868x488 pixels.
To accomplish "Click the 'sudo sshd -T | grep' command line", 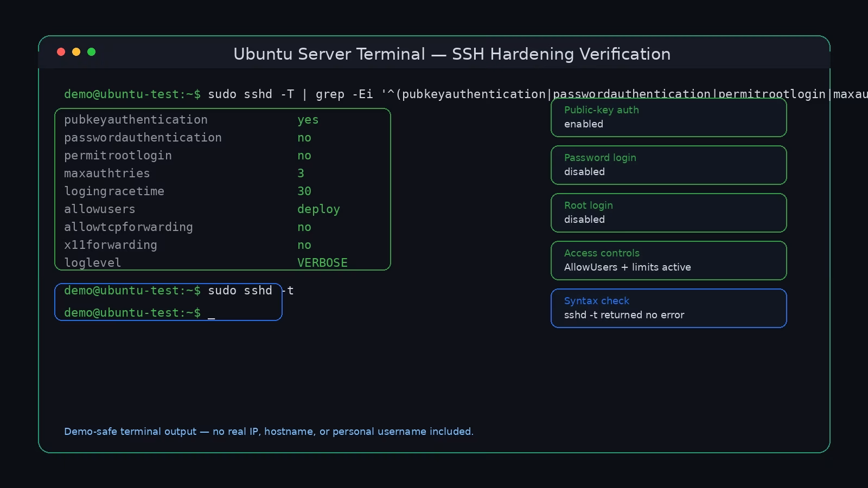I will [466, 94].
